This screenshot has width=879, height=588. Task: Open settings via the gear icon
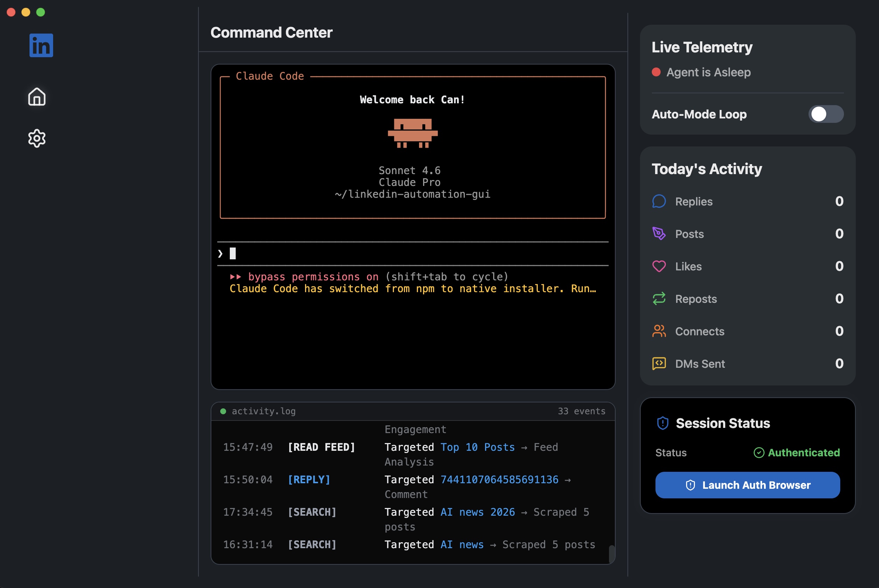coord(37,138)
